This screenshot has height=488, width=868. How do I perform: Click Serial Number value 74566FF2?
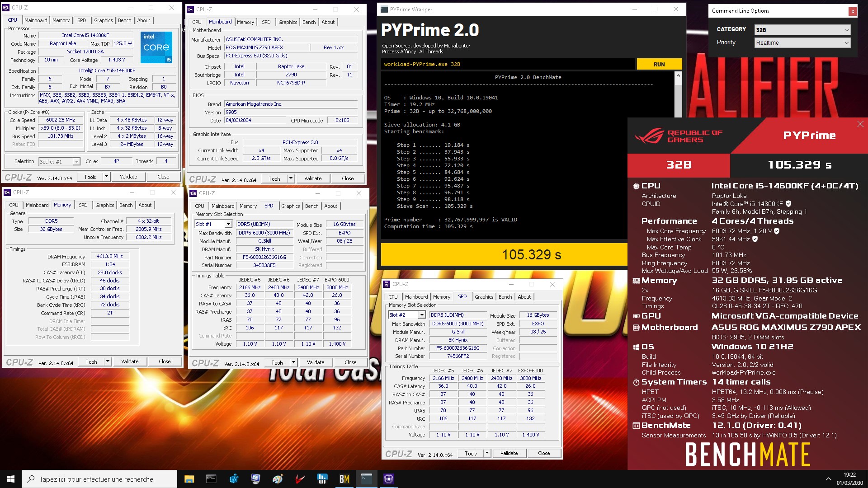(458, 356)
